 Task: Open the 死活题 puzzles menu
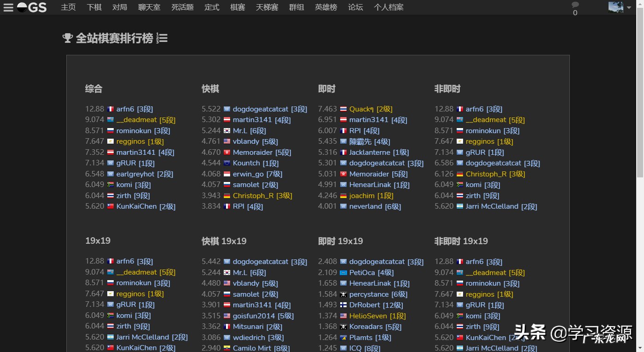pyautogui.click(x=183, y=7)
